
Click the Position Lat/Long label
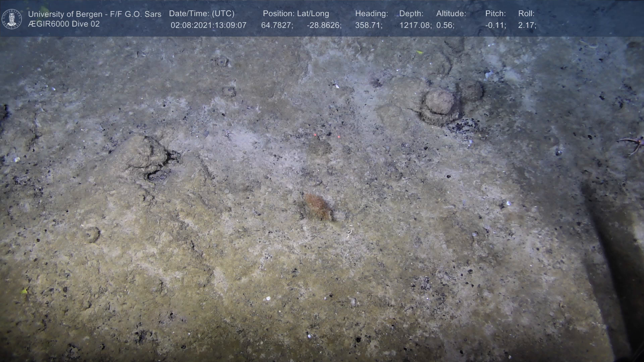(x=296, y=14)
